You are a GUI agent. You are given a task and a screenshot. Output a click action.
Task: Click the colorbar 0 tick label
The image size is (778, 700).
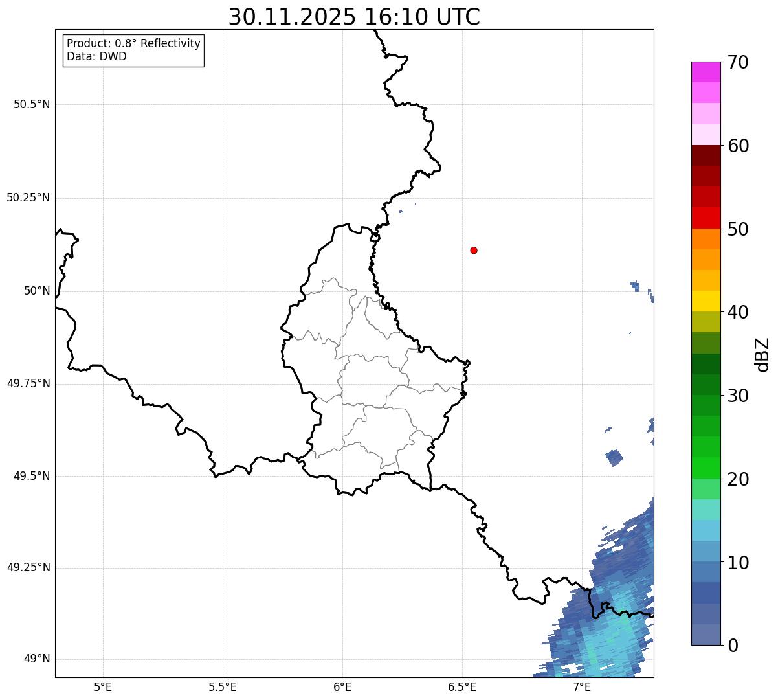click(x=732, y=646)
